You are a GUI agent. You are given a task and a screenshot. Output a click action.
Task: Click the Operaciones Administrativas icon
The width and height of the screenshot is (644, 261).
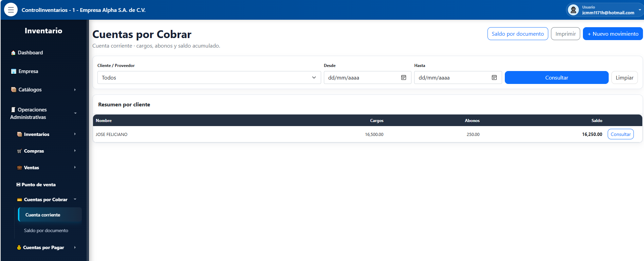13,109
